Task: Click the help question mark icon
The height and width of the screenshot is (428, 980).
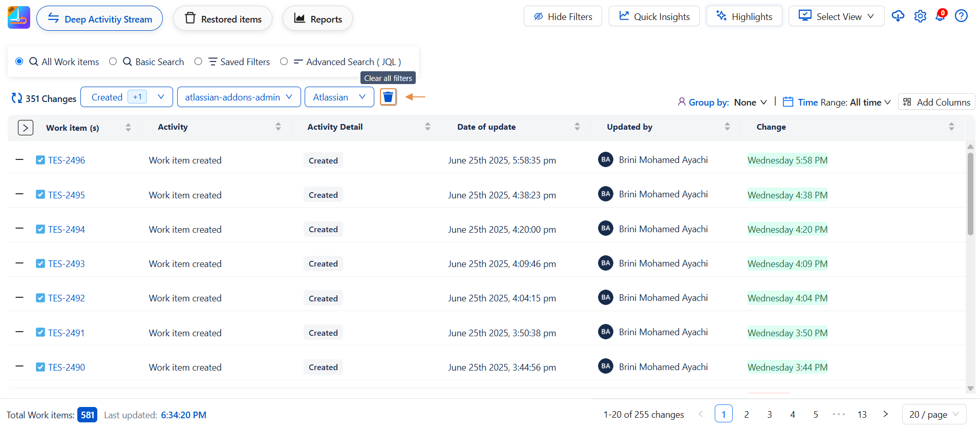Action: tap(961, 16)
